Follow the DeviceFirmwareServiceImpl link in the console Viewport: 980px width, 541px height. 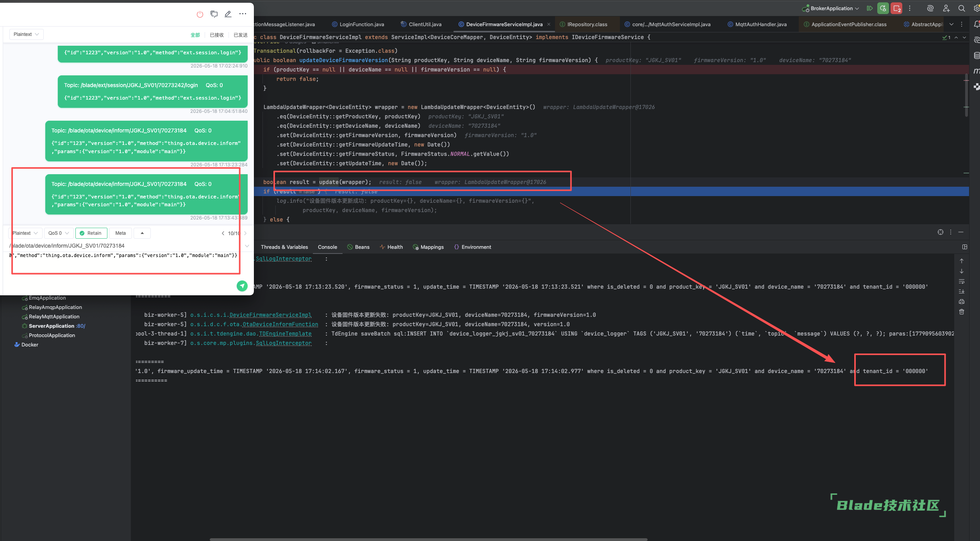click(270, 315)
